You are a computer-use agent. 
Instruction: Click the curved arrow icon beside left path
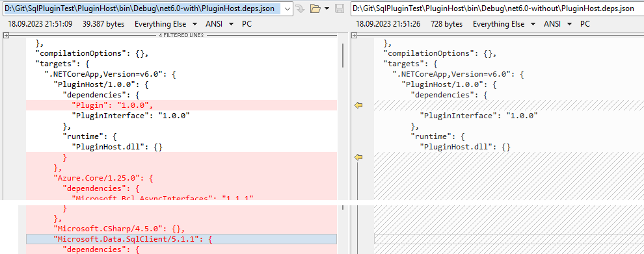click(x=301, y=8)
